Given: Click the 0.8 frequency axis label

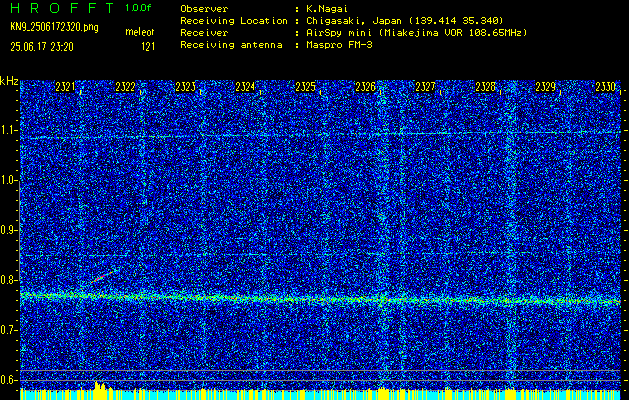Looking at the screenshot, I should [x=9, y=280].
